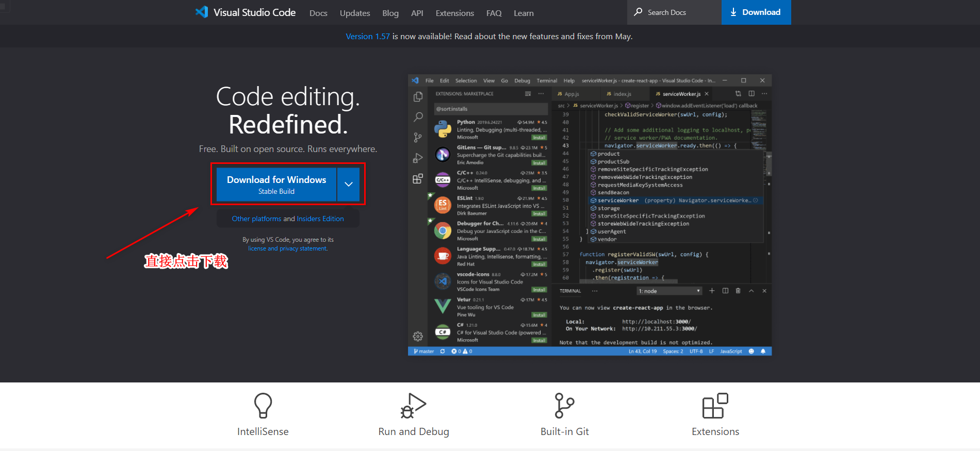Click the notification bell in status bar
Image resolution: width=980 pixels, height=451 pixels.
point(763,351)
